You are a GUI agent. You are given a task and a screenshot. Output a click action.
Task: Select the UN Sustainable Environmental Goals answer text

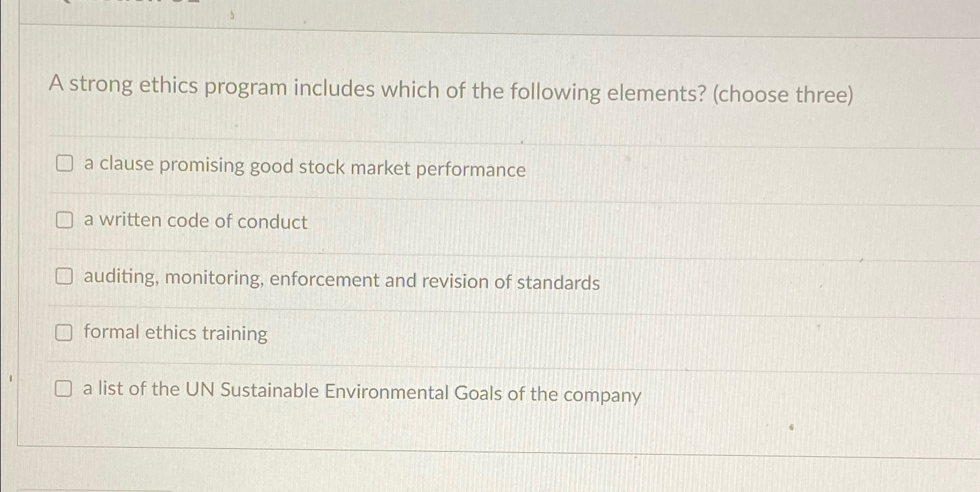tap(361, 392)
